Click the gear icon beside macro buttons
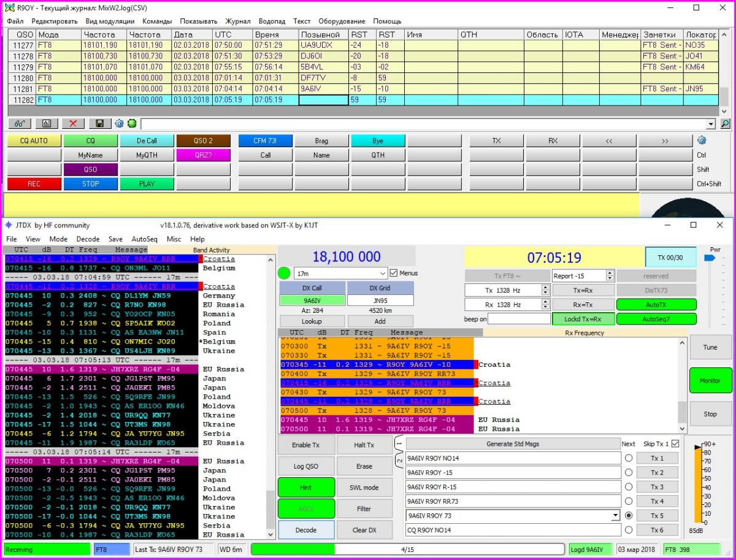Screen dimensions: 736x560 coord(702,140)
